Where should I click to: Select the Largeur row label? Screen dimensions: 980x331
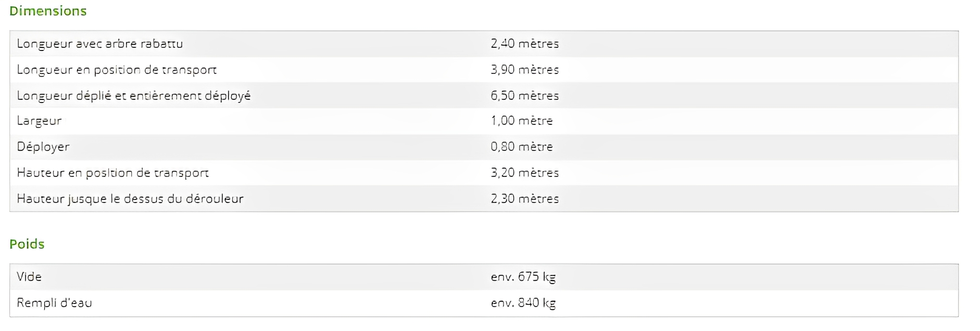click(39, 121)
